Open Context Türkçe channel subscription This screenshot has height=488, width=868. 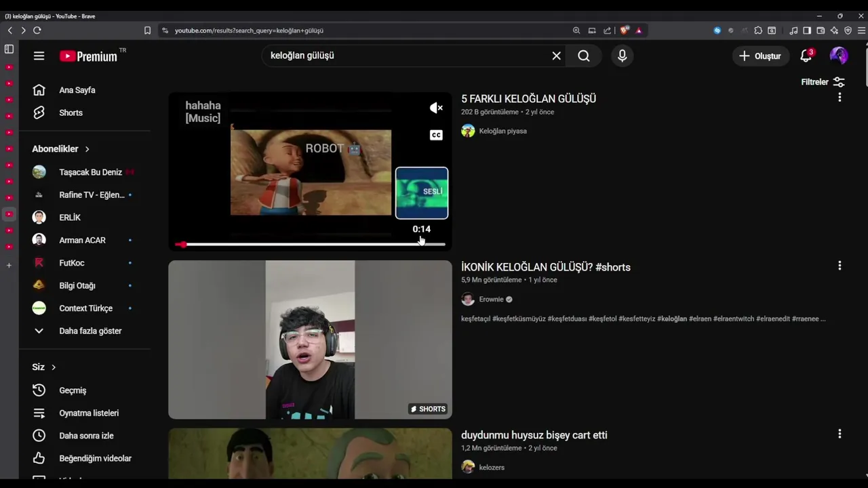click(x=84, y=308)
